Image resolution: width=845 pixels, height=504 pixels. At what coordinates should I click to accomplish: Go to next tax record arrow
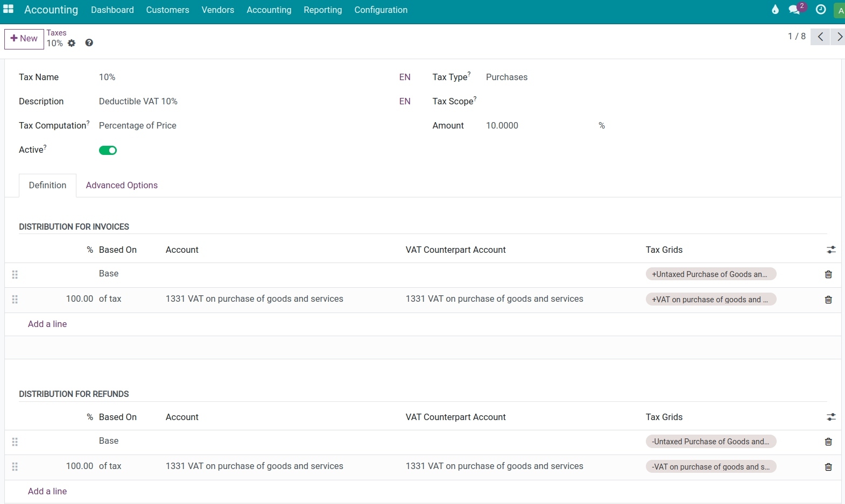[838, 37]
